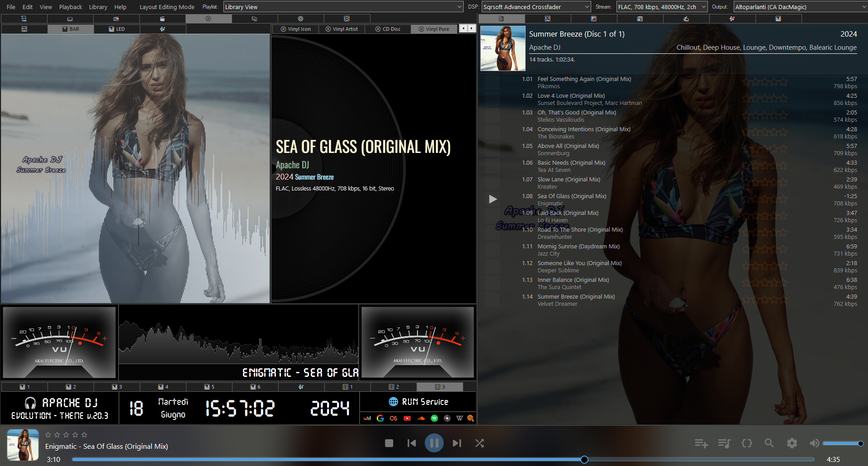Open search with magnifier icon
The image size is (868, 466).
click(x=769, y=443)
